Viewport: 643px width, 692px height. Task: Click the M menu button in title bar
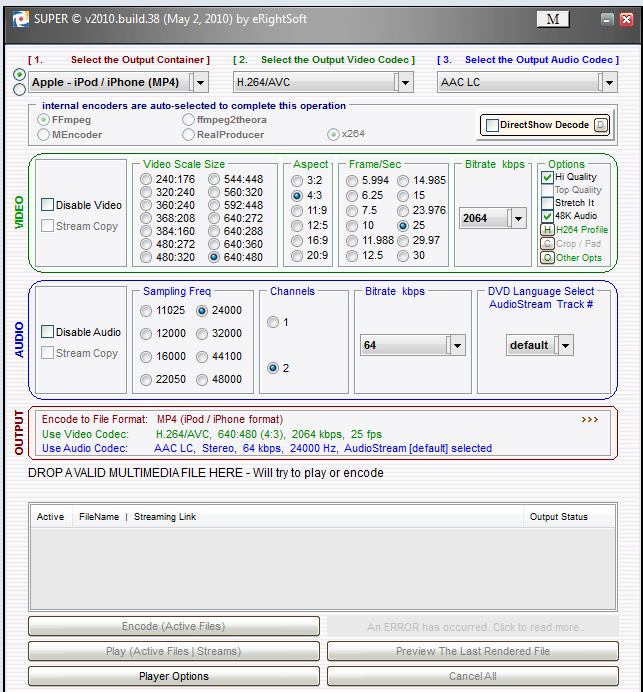coord(553,19)
